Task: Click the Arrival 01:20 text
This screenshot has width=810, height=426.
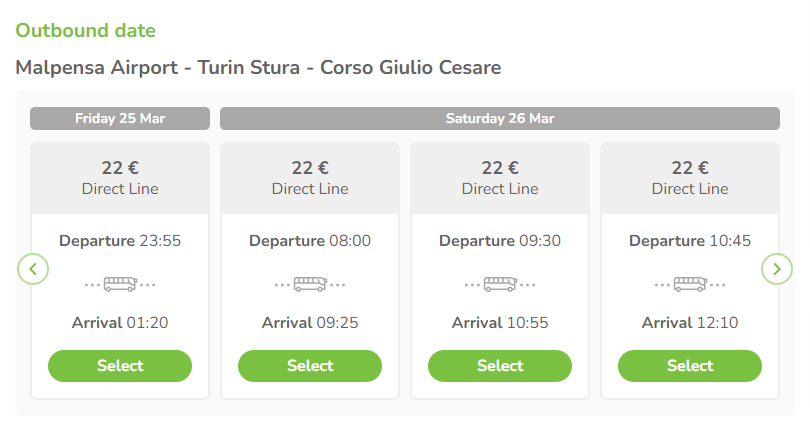Action: [x=120, y=323]
